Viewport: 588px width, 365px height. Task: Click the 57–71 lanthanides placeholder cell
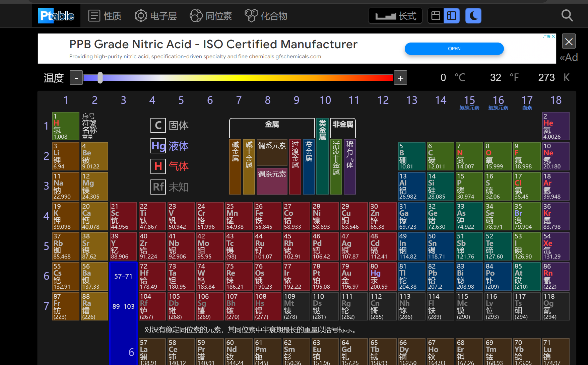123,276
